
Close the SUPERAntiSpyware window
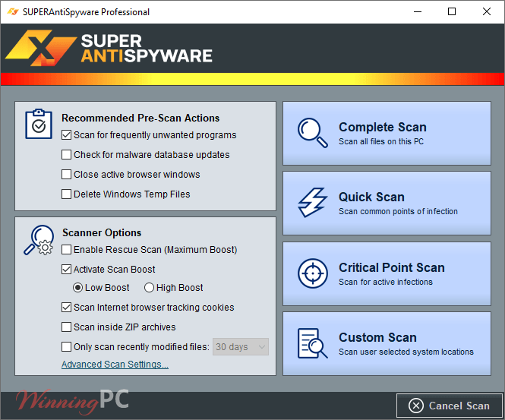pos(487,12)
